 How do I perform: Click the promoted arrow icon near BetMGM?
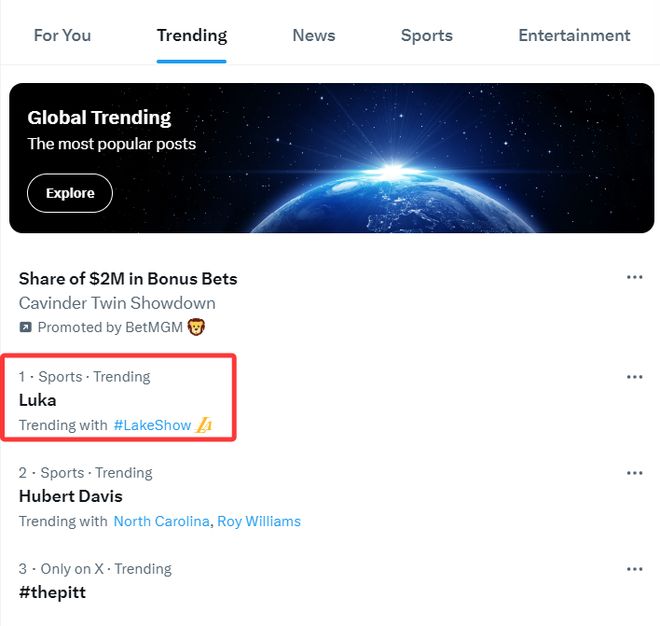(26, 327)
